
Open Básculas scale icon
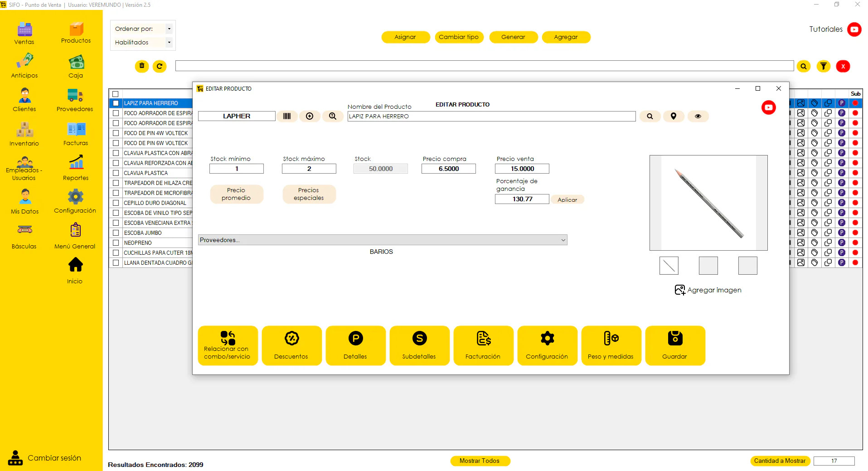click(24, 230)
